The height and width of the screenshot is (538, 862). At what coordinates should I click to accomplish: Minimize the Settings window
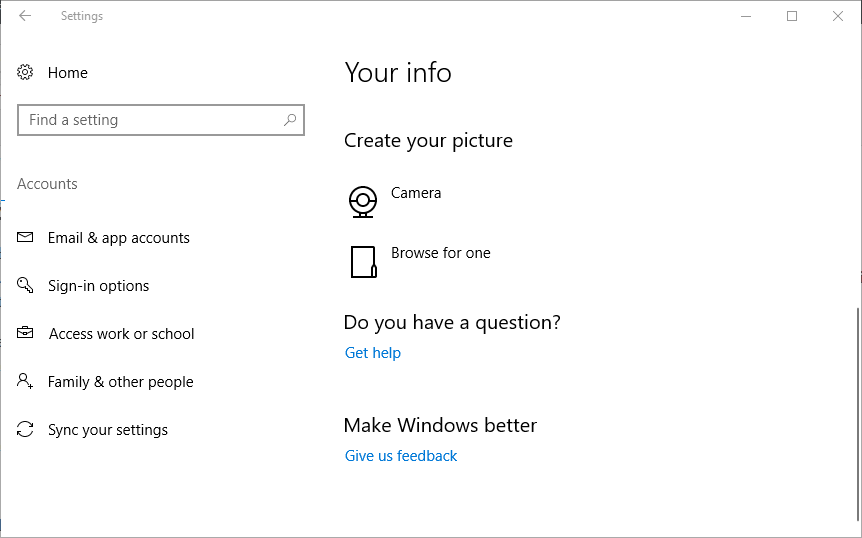tap(746, 16)
